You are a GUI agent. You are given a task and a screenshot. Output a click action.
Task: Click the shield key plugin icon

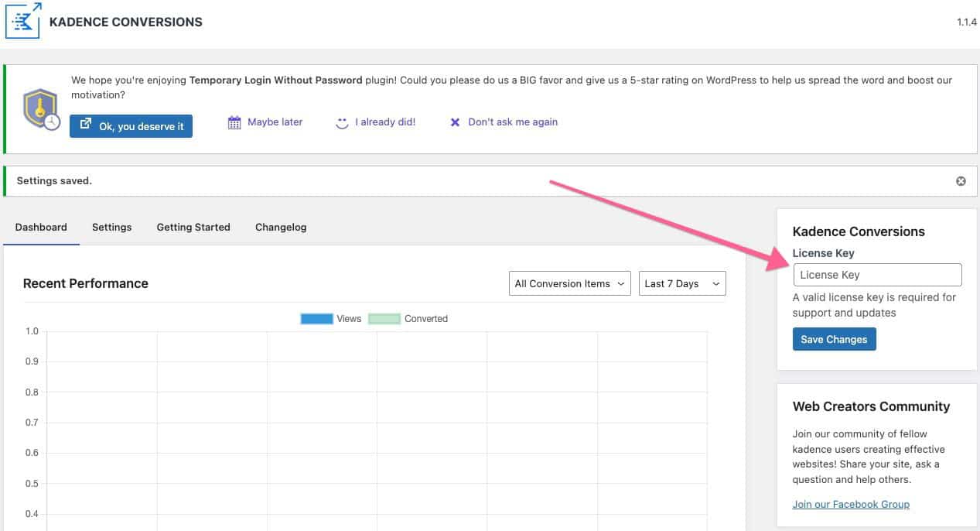(40, 109)
